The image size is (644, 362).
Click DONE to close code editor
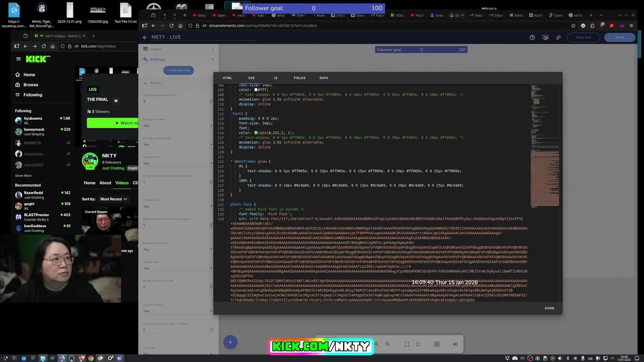[x=549, y=308]
